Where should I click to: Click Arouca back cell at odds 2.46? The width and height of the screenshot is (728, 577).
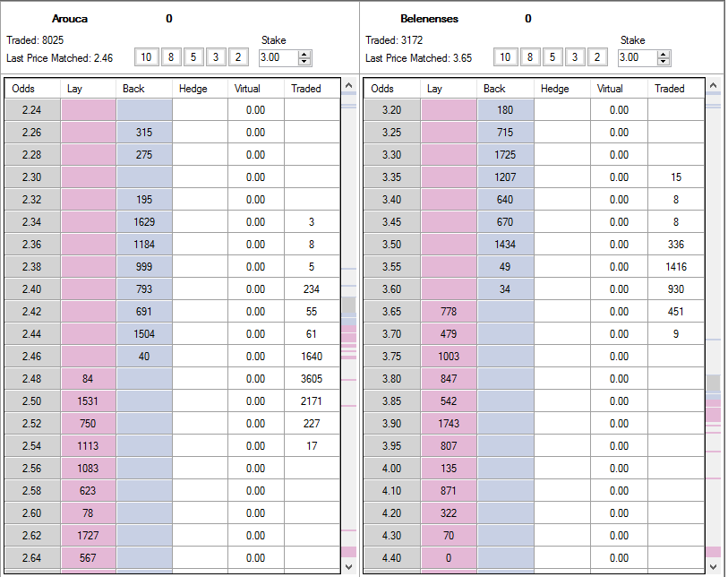(144, 357)
